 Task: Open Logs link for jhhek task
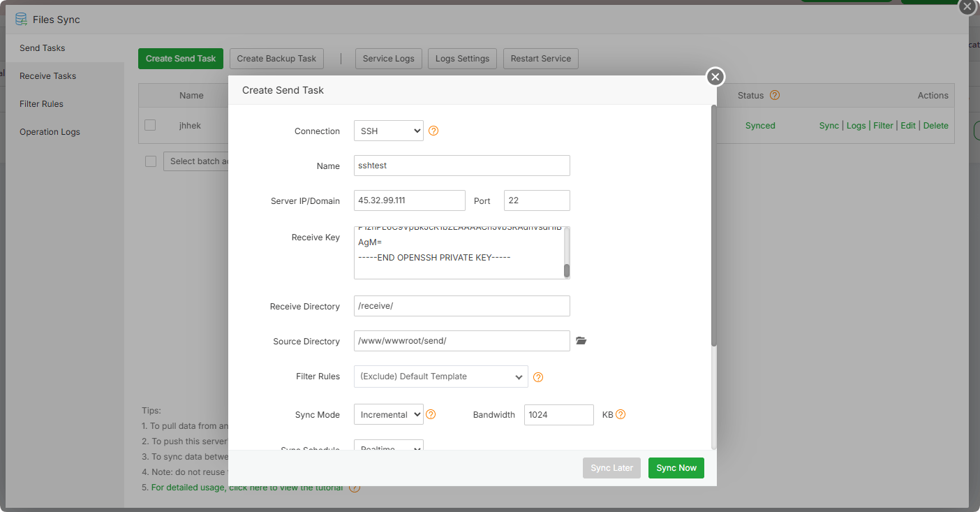856,126
